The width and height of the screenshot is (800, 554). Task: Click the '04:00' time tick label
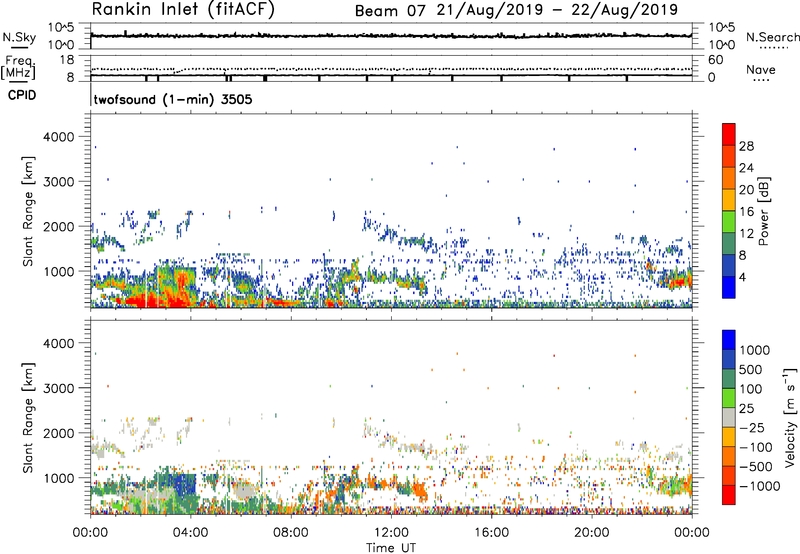[190, 533]
